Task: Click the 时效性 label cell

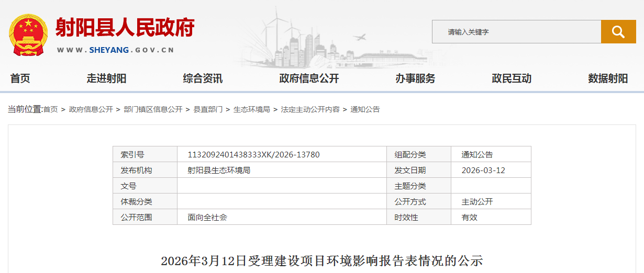Action: coord(418,217)
